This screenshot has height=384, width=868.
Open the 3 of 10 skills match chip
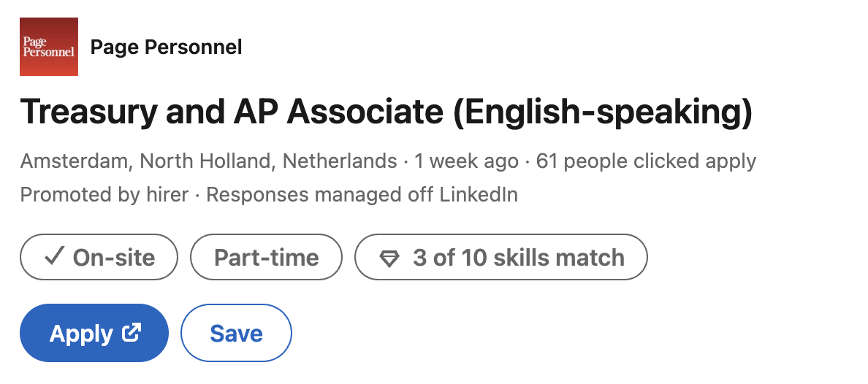click(x=501, y=257)
